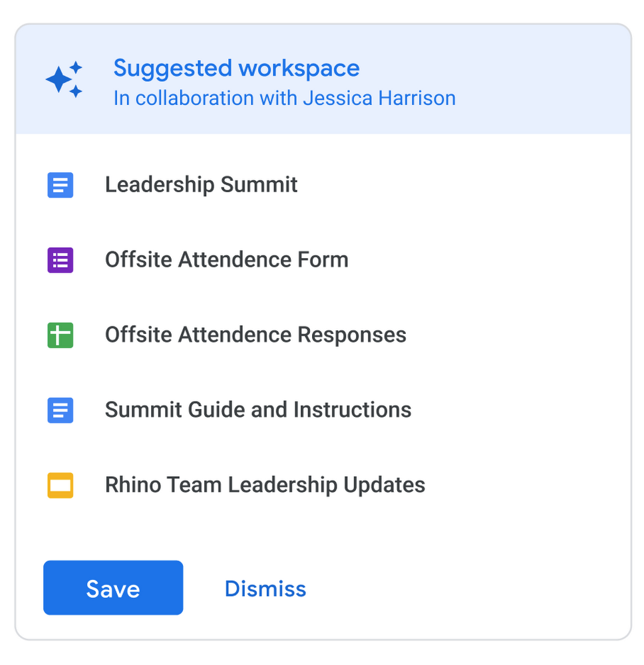644x665 pixels.
Task: Dismiss the workspace suggestion
Action: pyautogui.click(x=265, y=589)
